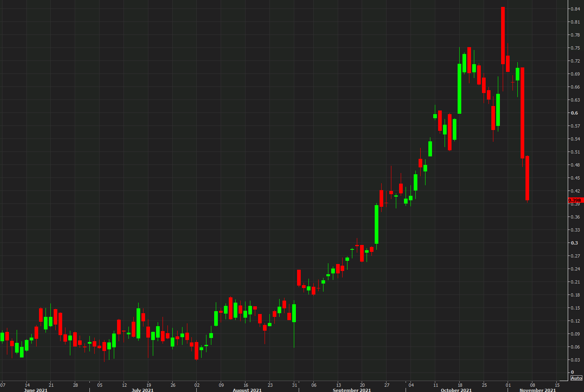This screenshot has width=584, height=392.
Task: Click the 0.81 price axis label
Action: coord(575,22)
